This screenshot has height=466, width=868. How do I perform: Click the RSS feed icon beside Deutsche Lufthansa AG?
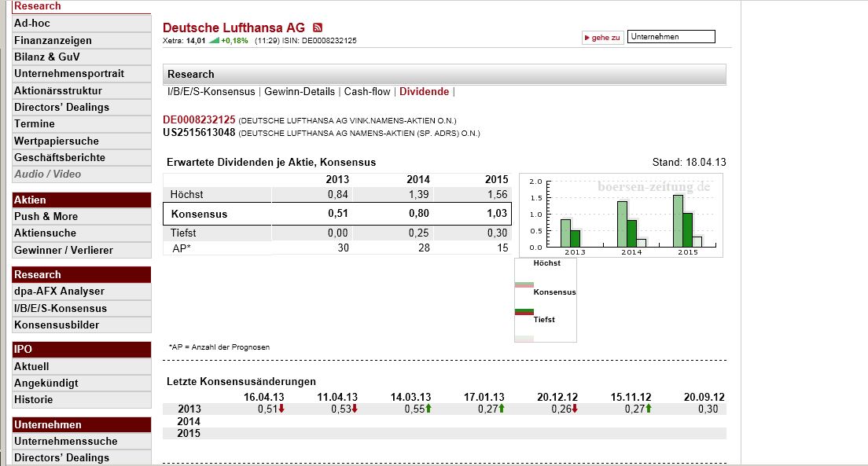tap(317, 27)
